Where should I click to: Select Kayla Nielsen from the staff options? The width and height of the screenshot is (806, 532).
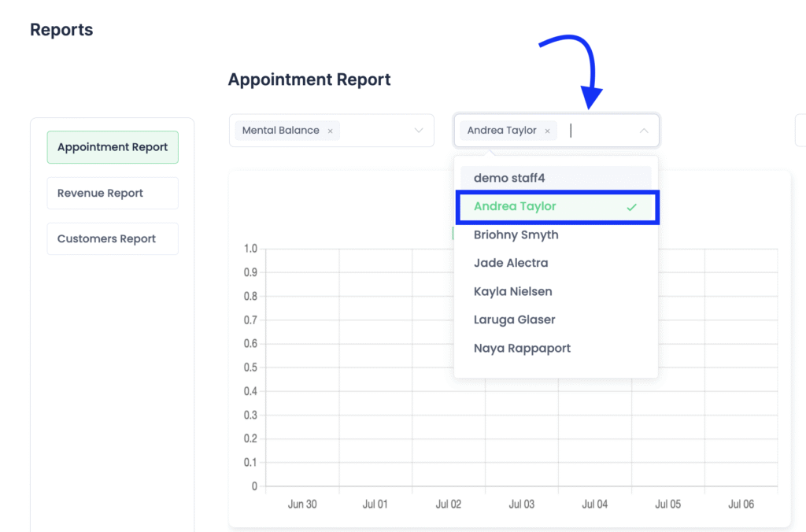pyautogui.click(x=512, y=291)
